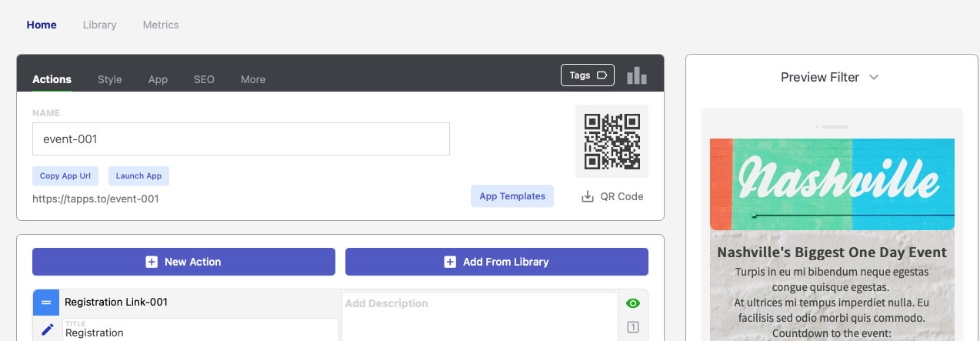Click the New Action button

coord(184,262)
